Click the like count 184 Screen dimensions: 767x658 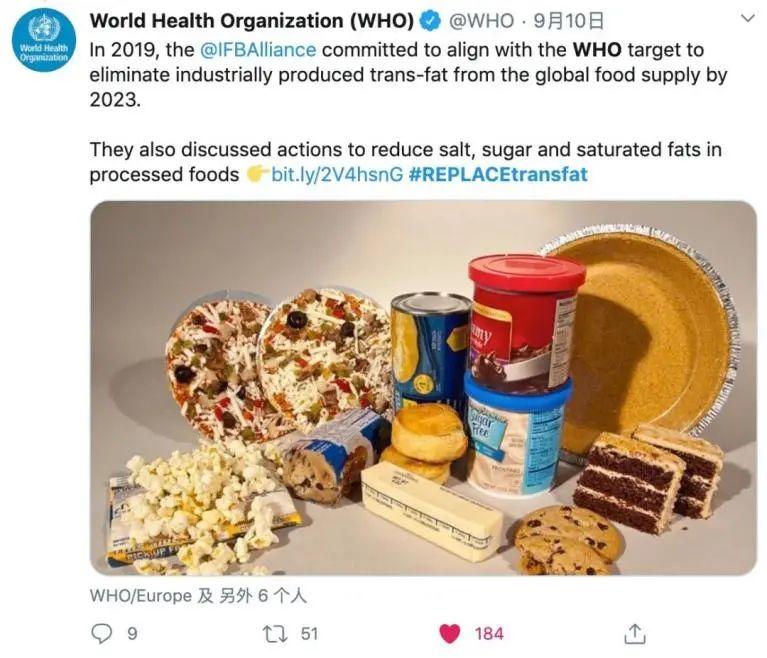(x=489, y=634)
